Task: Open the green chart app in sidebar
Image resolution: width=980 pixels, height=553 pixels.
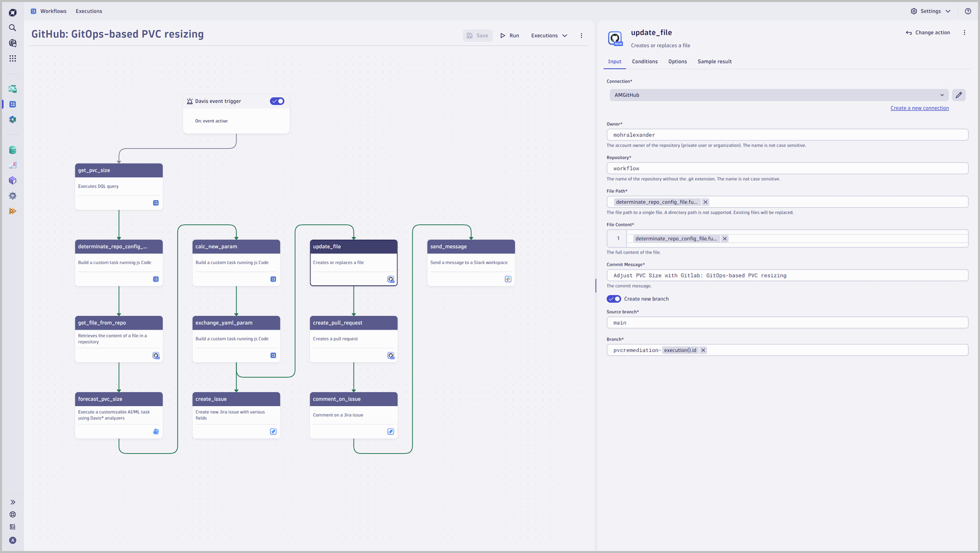Action: coord(12,89)
